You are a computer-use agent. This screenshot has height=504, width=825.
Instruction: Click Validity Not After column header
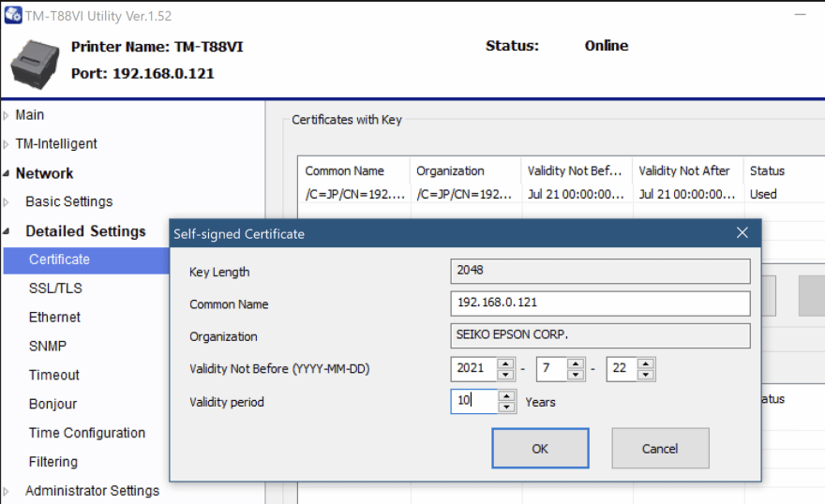pos(688,170)
